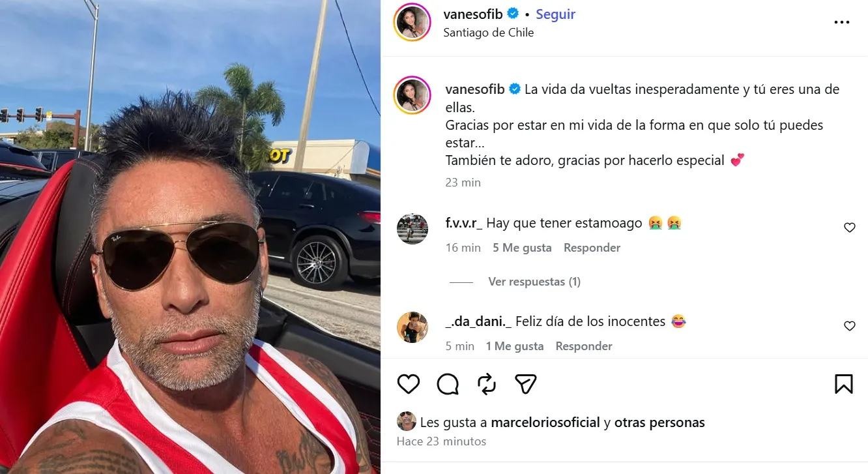The width and height of the screenshot is (868, 474).
Task: Share post via paper plane icon
Action: (526, 384)
